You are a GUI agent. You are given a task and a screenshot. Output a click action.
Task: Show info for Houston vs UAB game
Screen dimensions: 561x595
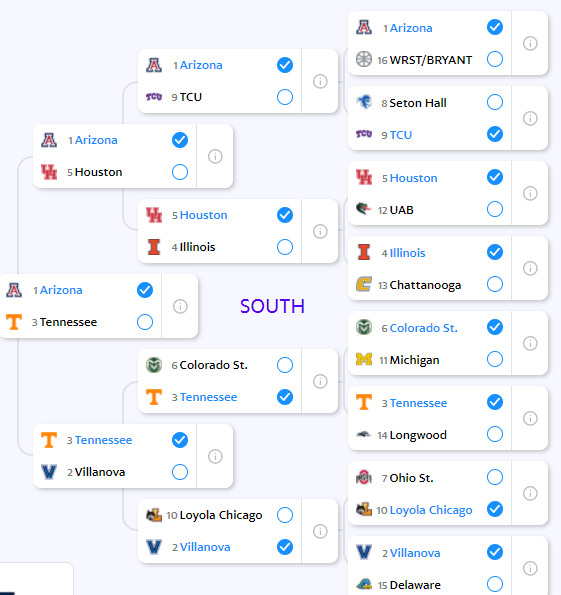click(530, 194)
